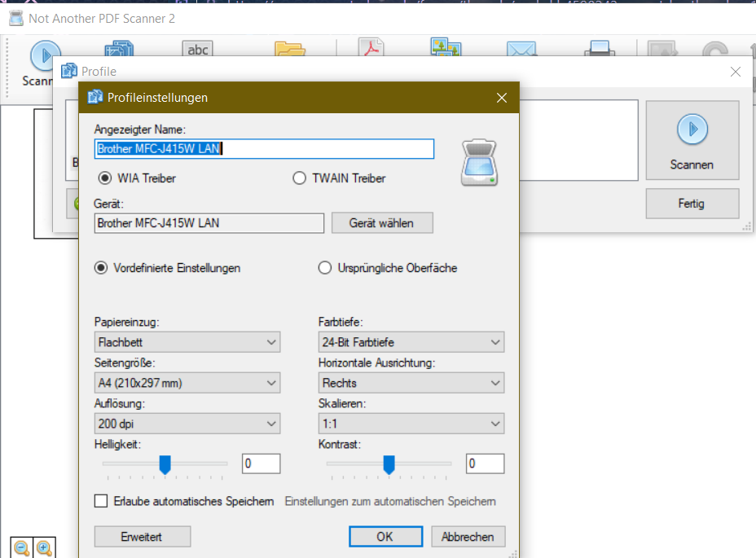Open the Profiles icon in main toolbar

tap(119, 49)
